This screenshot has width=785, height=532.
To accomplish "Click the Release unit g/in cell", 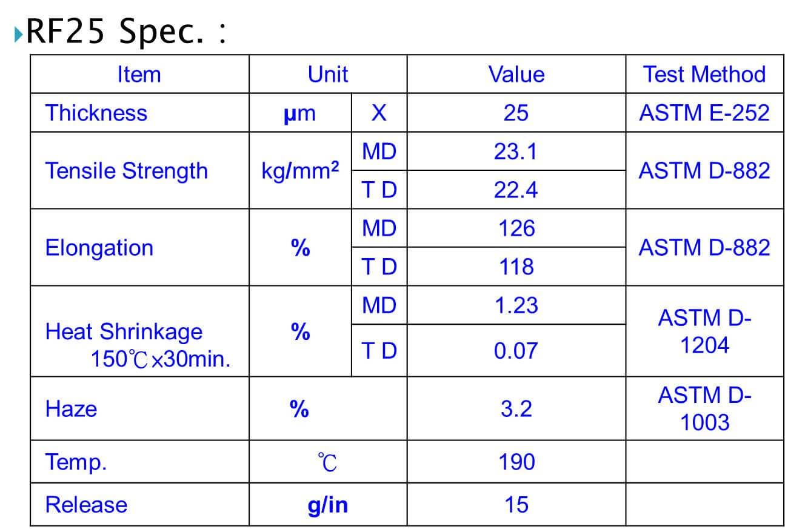I will (328, 505).
